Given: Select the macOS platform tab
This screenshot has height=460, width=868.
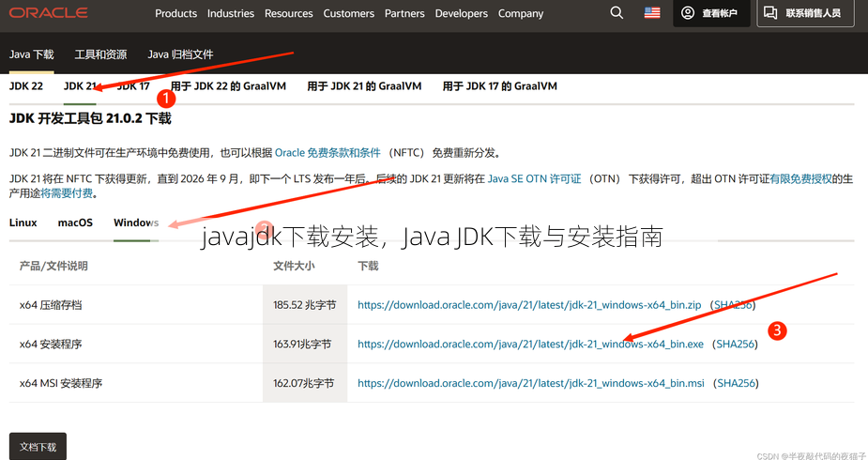Looking at the screenshot, I should [x=75, y=222].
